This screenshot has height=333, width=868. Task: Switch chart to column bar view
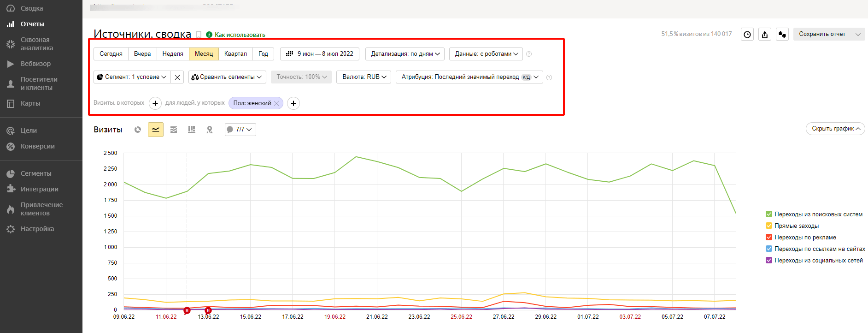192,130
